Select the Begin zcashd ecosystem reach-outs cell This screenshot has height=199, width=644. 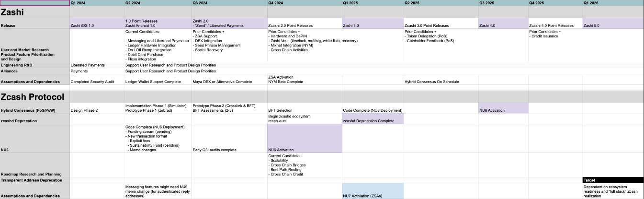[x=304, y=118]
